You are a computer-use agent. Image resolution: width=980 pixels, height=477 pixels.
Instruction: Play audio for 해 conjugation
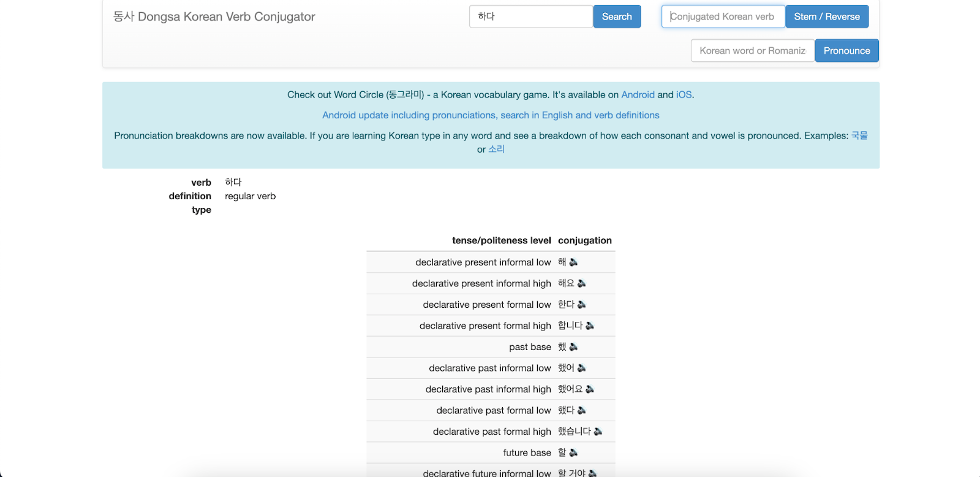coord(573,262)
